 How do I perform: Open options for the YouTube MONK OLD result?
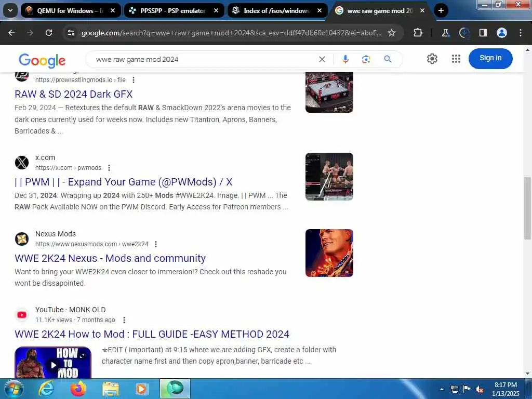click(x=124, y=320)
